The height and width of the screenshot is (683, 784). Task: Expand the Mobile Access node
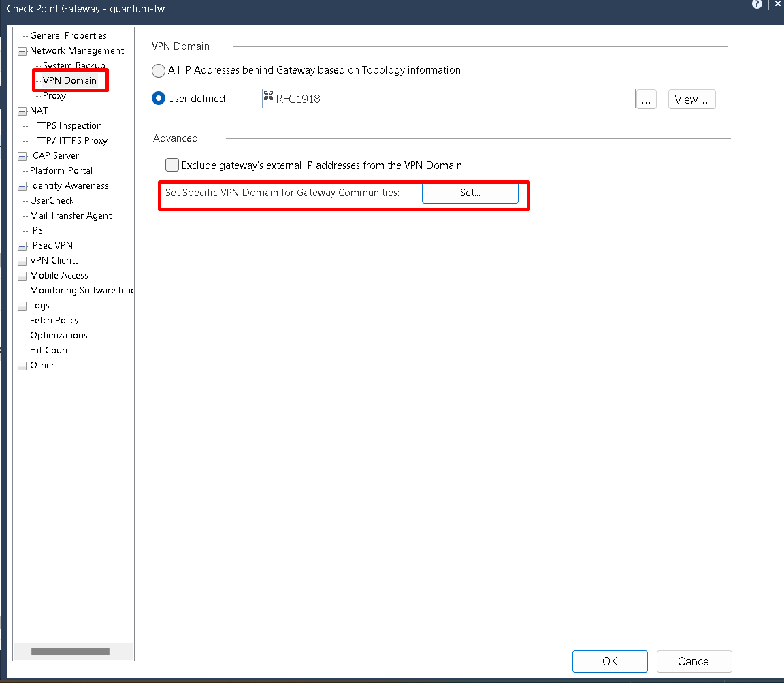tap(22, 276)
